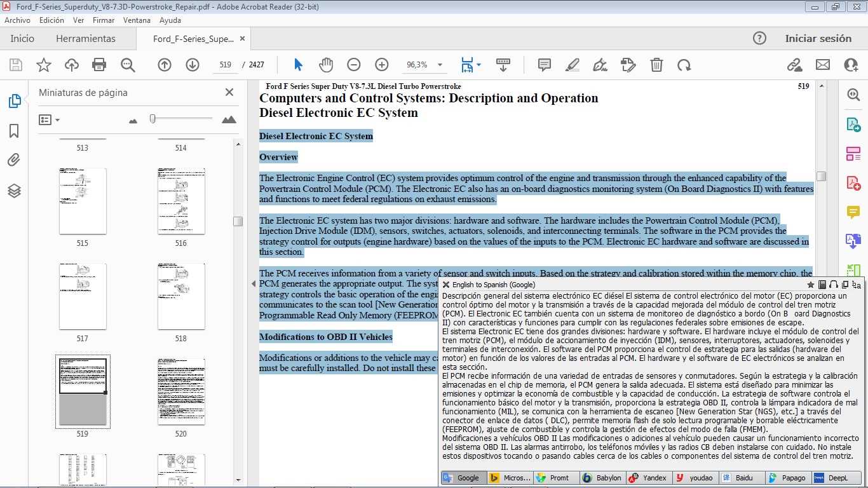Save the file with the floppy disk icon
The height and width of the screenshot is (488, 868).
16,65
